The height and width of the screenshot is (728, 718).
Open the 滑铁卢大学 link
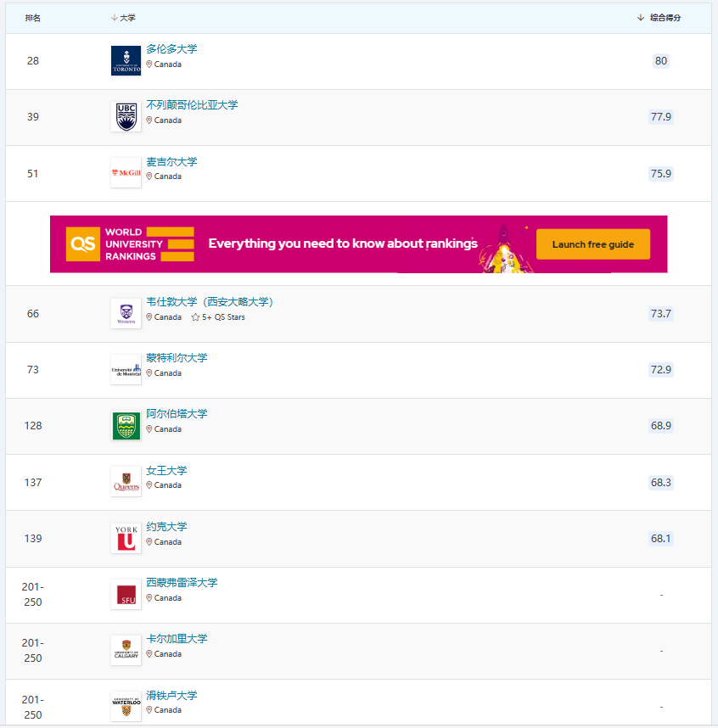pyautogui.click(x=171, y=695)
